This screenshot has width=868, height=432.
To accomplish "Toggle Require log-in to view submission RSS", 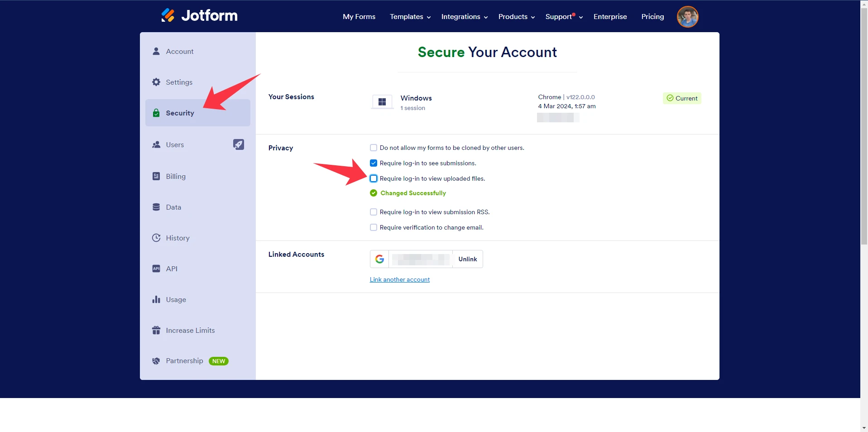I will [x=374, y=212].
